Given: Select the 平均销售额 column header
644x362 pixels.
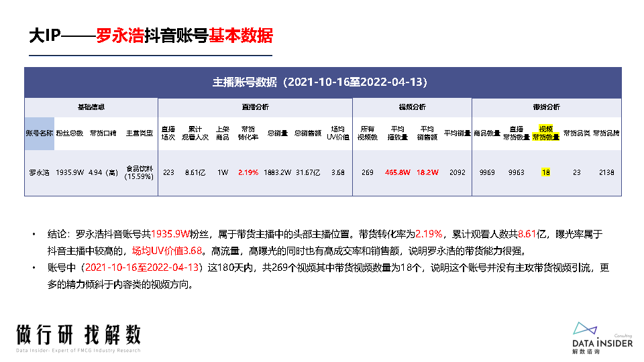Looking at the screenshot, I should coord(427,133).
